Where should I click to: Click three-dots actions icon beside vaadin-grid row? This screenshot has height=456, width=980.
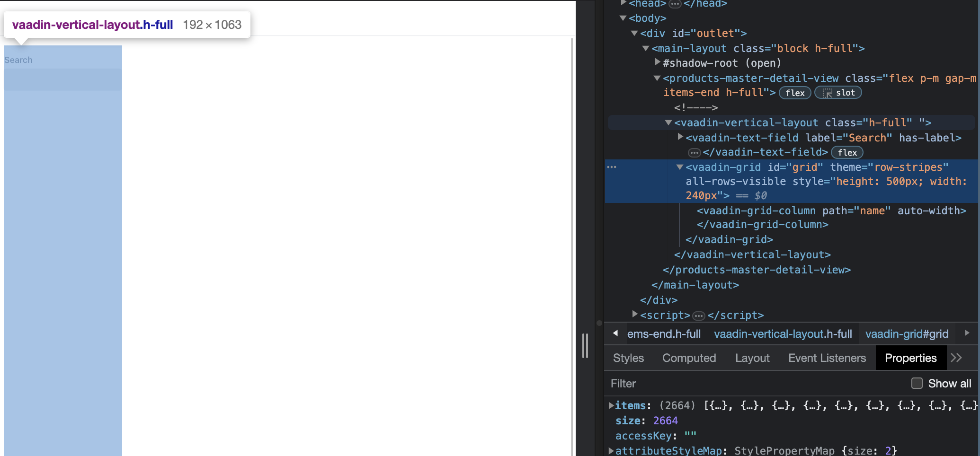click(x=612, y=167)
